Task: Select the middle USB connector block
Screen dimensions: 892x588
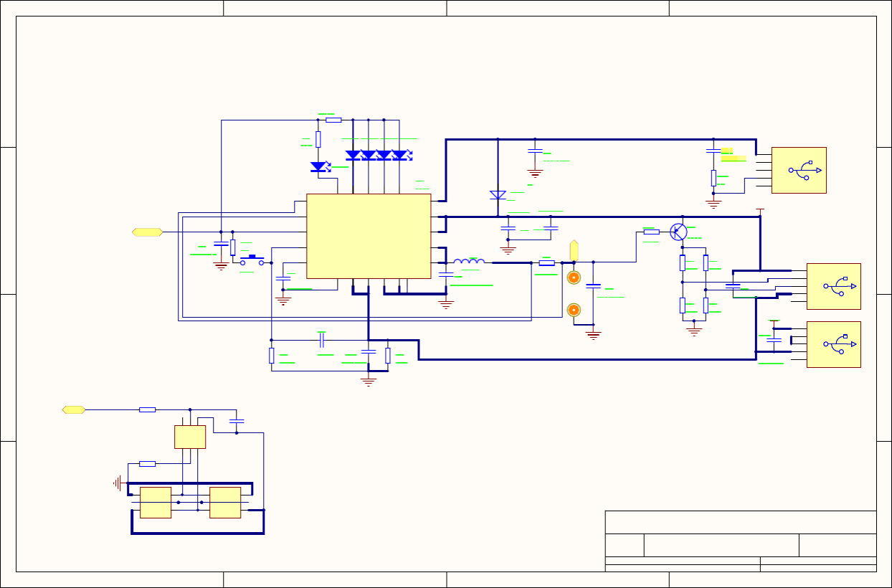Action: click(x=833, y=286)
